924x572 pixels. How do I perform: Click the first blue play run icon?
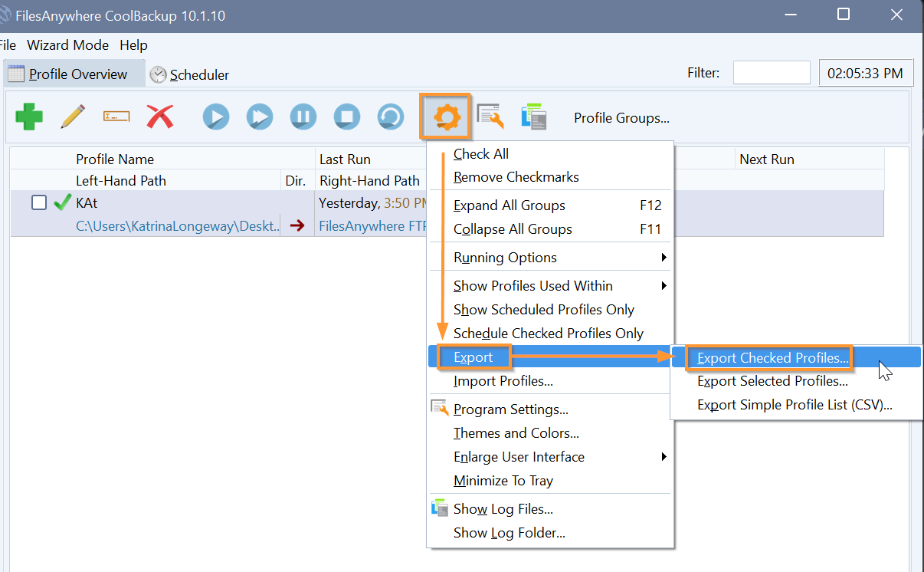(216, 117)
